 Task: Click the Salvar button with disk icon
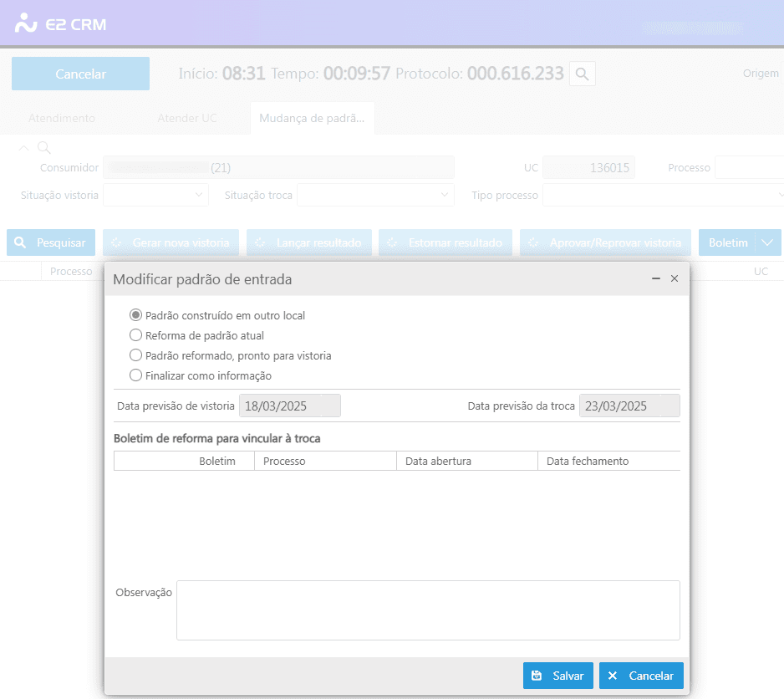[x=557, y=676]
